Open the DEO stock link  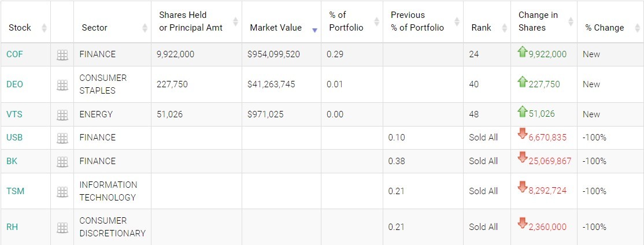(x=14, y=84)
